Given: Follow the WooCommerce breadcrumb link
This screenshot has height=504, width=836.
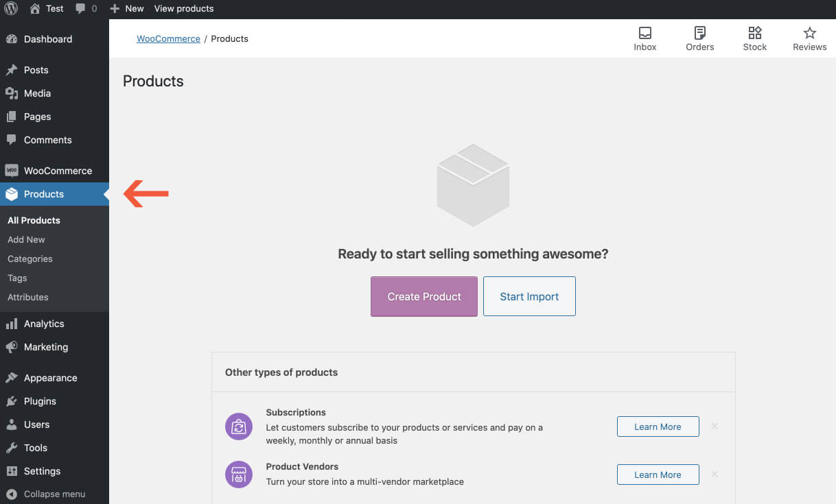Looking at the screenshot, I should pyautogui.click(x=168, y=38).
